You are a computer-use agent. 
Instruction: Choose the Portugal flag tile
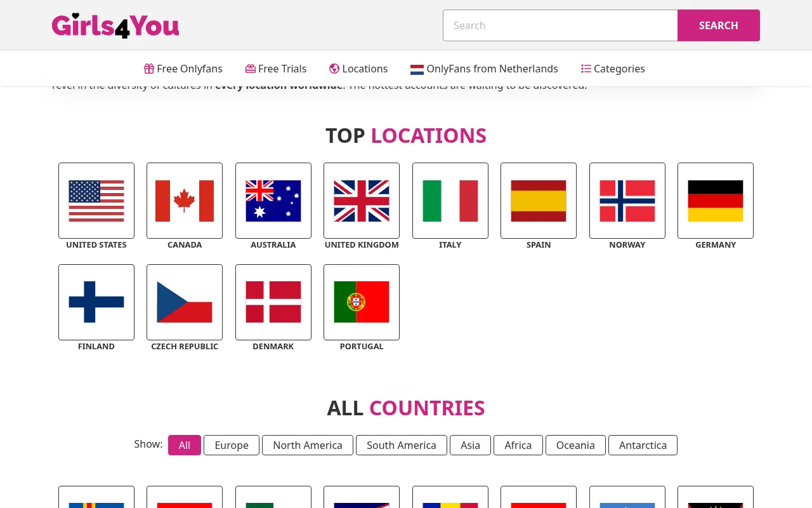point(362,302)
